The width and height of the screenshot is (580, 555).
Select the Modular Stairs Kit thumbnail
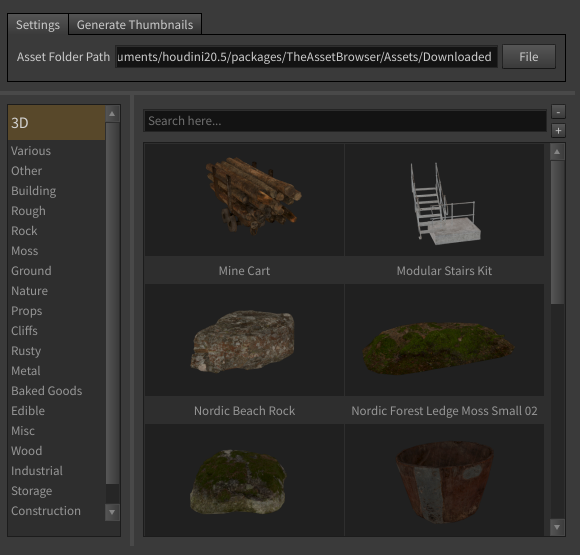coord(444,200)
